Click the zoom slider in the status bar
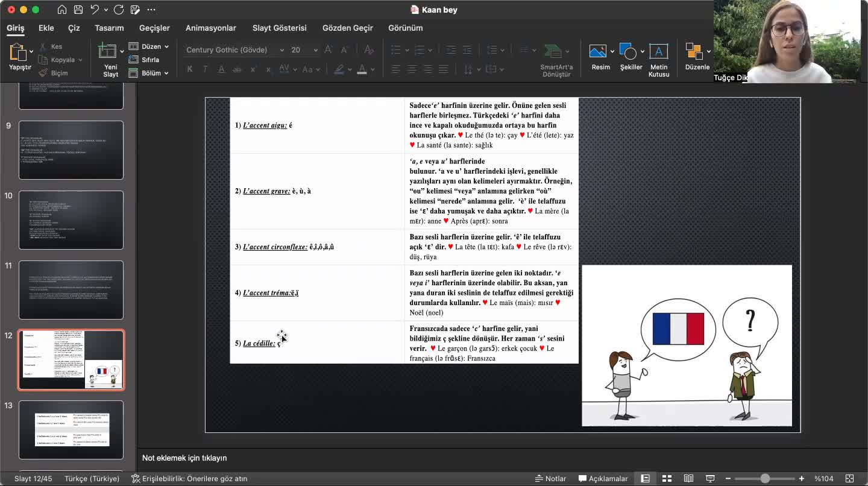 click(x=765, y=479)
